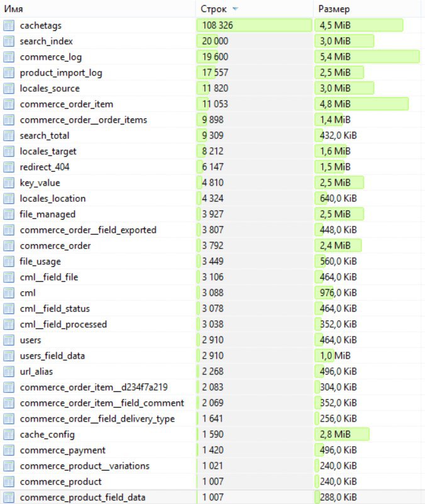Click url_alias table icon
The height and width of the screenshot is (504, 425).
coord(9,372)
